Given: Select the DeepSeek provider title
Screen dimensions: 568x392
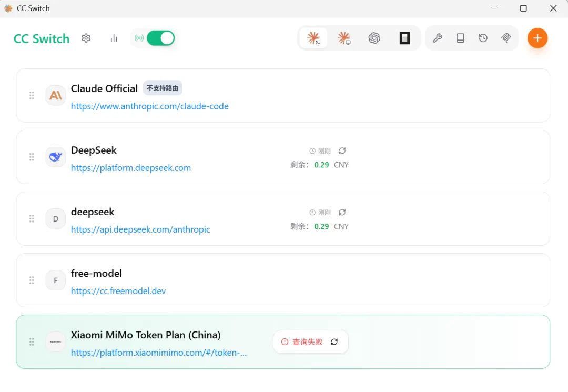Looking at the screenshot, I should (x=94, y=150).
